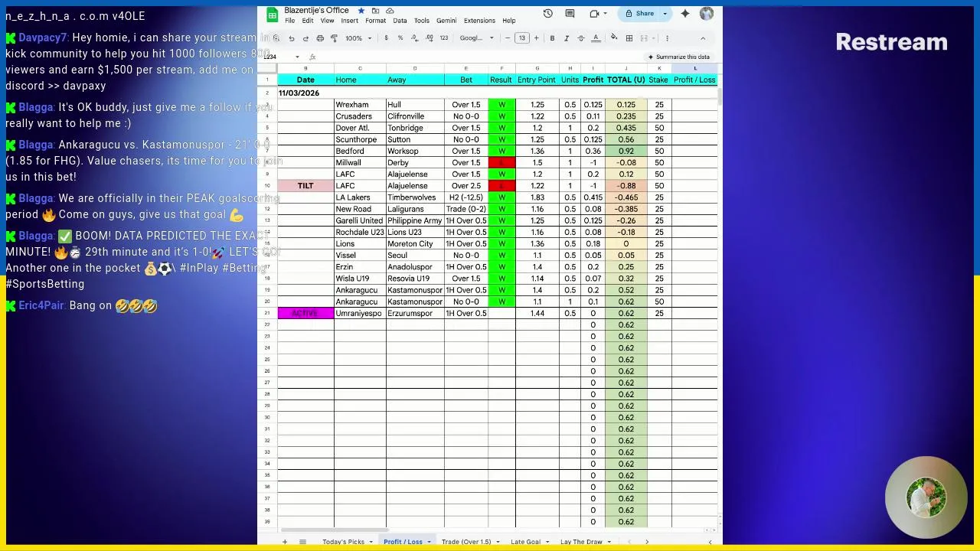This screenshot has width=980, height=551.
Task: Open the fill color picker
Action: pos(614,38)
